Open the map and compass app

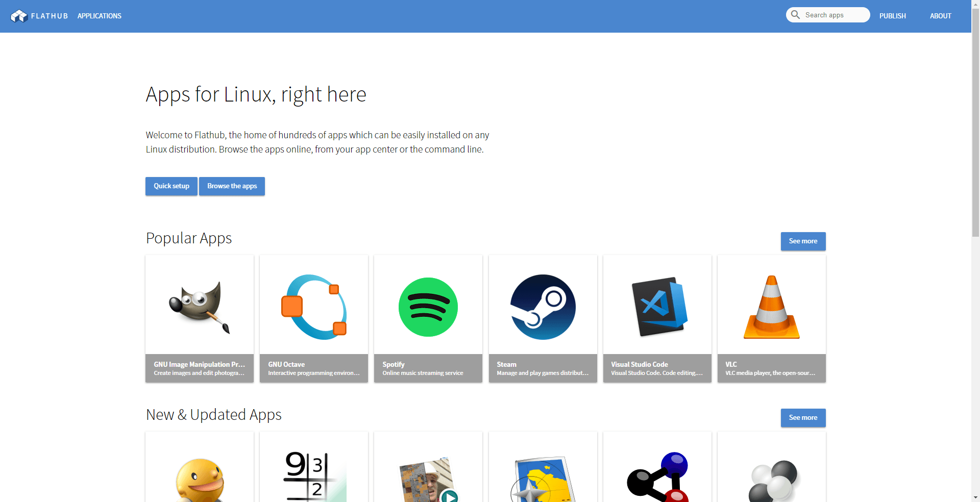(x=543, y=480)
